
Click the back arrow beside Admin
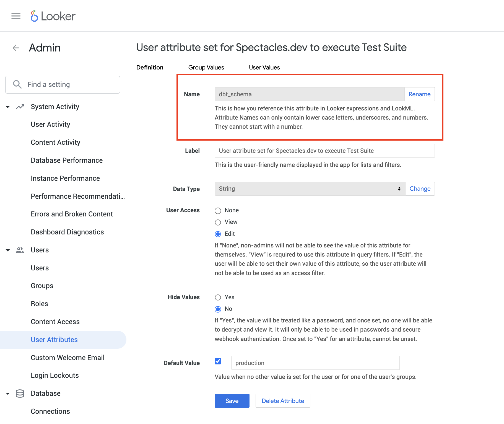pos(16,48)
